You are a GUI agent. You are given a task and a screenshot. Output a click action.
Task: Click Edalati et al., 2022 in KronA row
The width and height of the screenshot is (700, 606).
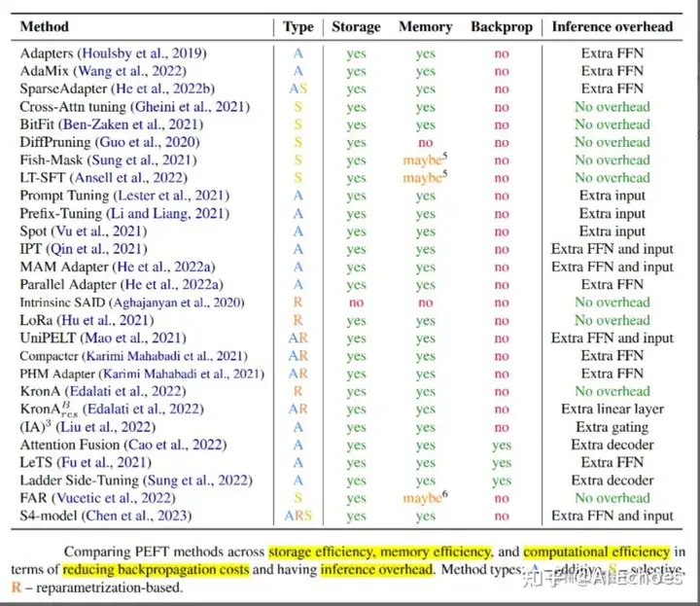(125, 391)
